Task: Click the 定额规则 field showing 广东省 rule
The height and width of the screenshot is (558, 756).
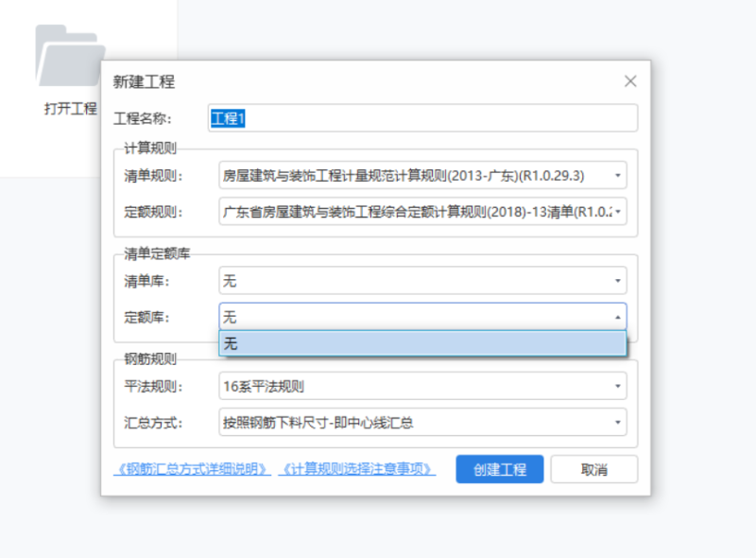Action: click(406, 212)
